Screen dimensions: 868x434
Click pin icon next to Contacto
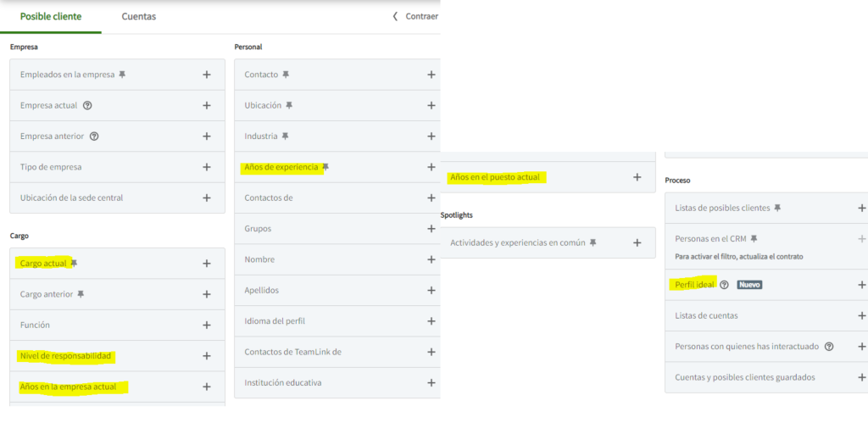click(286, 75)
